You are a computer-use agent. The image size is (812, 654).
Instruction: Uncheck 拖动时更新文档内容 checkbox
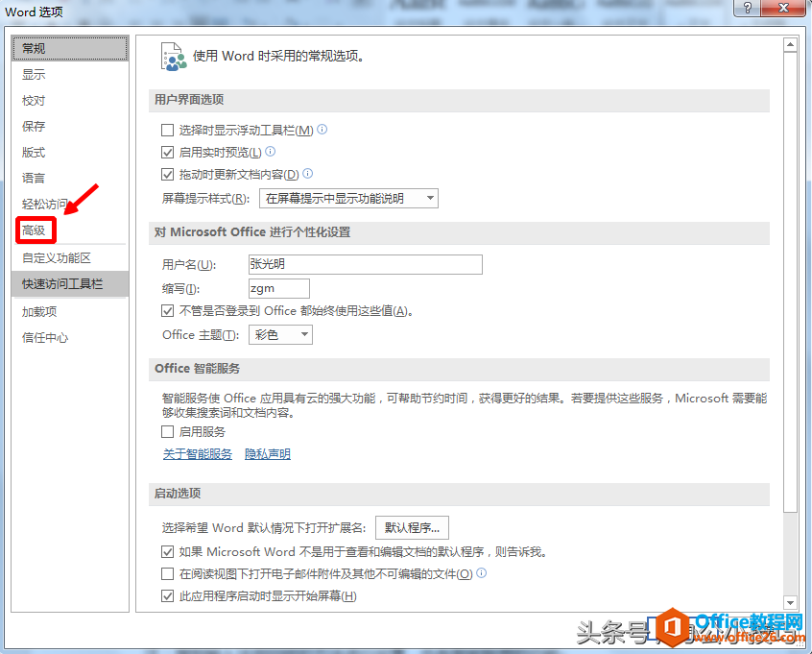pos(167,175)
